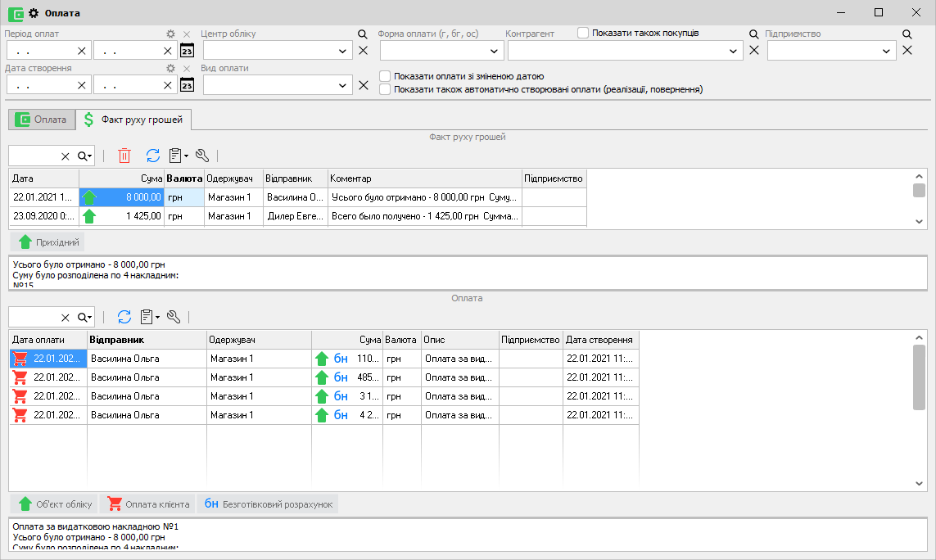This screenshot has height=560, width=936.
Task: Open the Вид оплати dropdown
Action: pos(342,85)
